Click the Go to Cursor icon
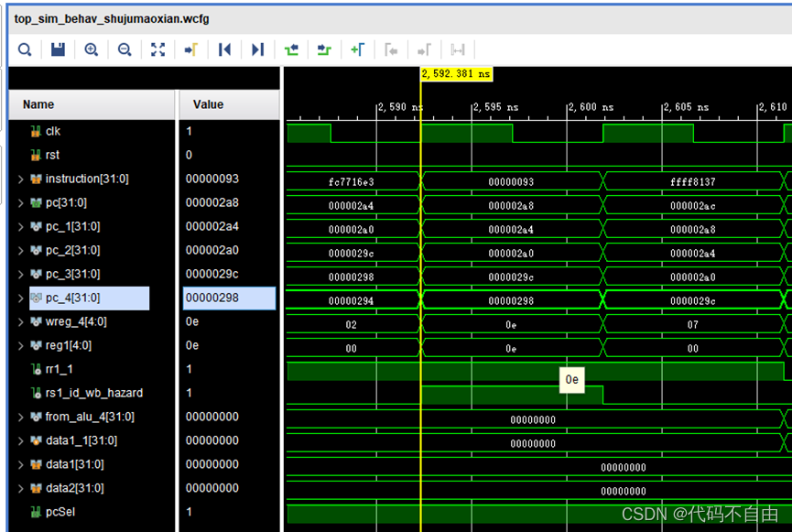 191,49
